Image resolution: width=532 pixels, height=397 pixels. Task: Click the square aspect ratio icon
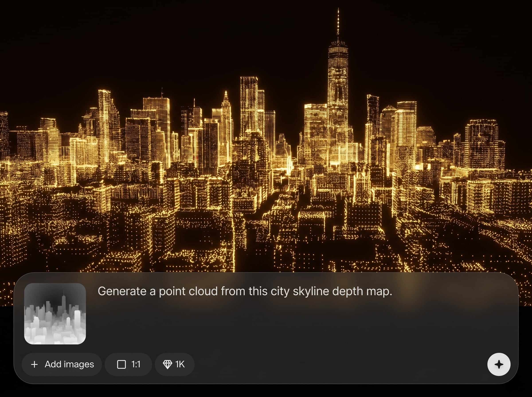tap(121, 364)
